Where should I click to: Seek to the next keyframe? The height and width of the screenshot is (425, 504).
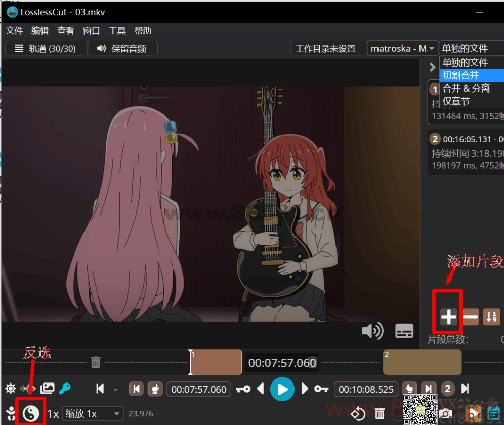[x=321, y=389]
